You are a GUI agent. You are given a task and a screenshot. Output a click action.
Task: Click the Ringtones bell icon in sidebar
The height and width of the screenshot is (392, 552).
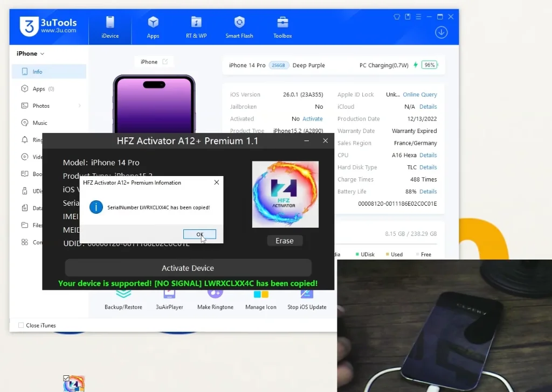(25, 139)
